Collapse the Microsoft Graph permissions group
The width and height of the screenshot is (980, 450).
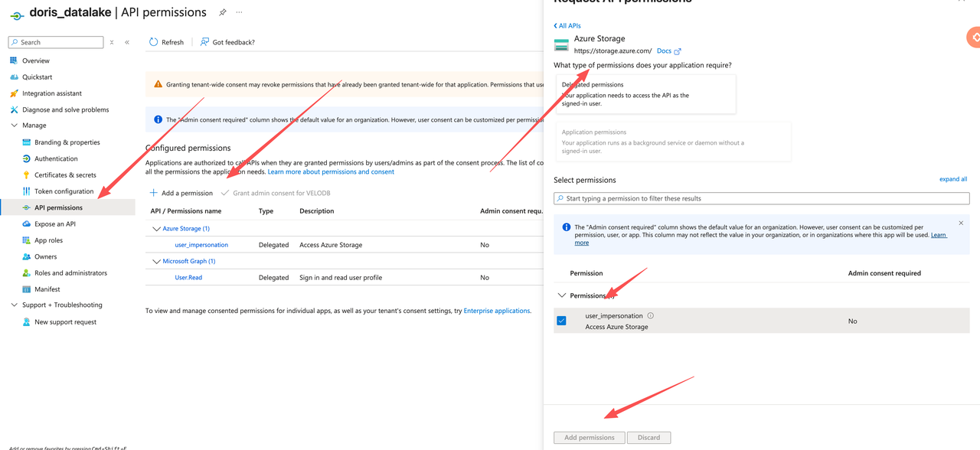[156, 262]
